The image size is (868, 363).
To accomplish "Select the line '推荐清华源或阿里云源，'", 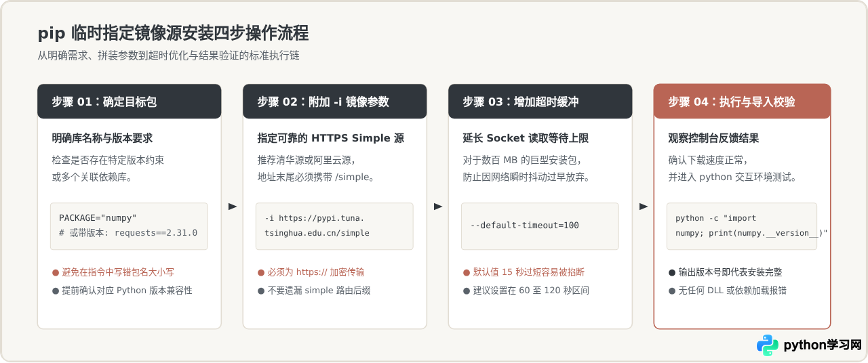I will point(307,161).
